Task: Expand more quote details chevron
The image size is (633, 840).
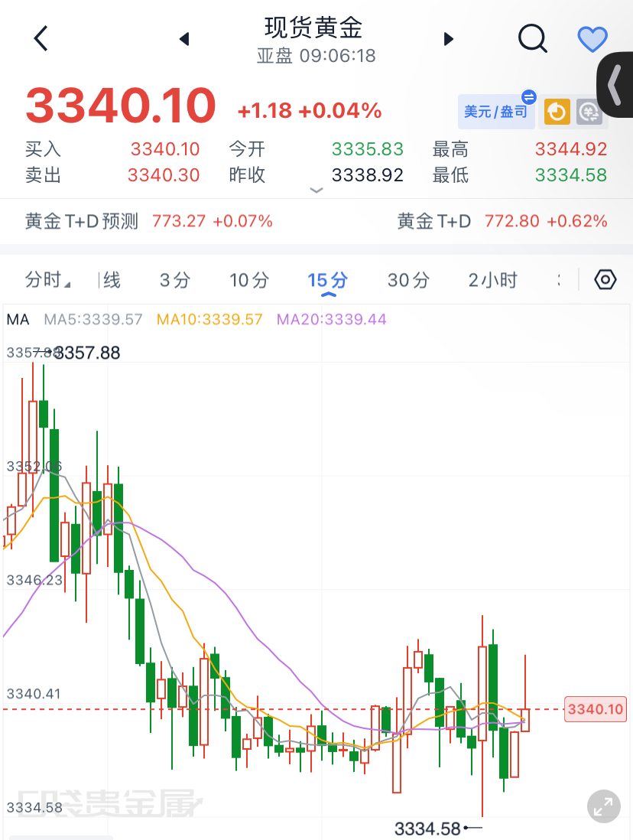Action: point(316,190)
